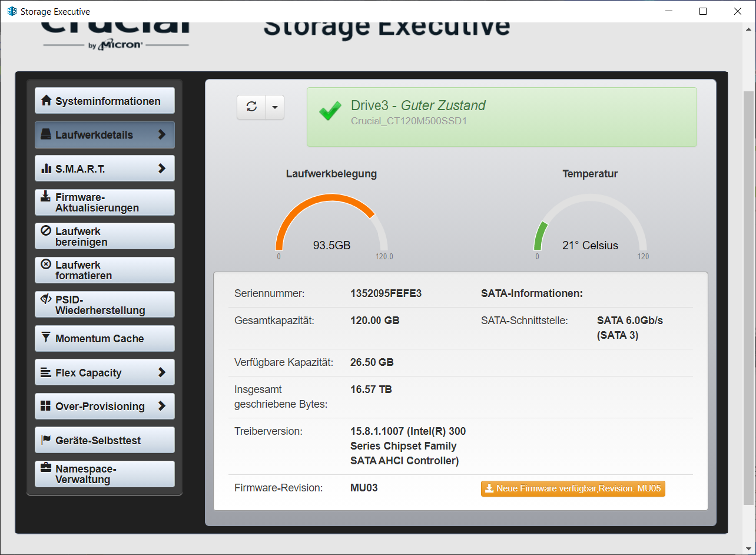Viewport: 756px width, 555px height.
Task: Click the filter icon beside Momentum Cache
Action: coord(46,338)
